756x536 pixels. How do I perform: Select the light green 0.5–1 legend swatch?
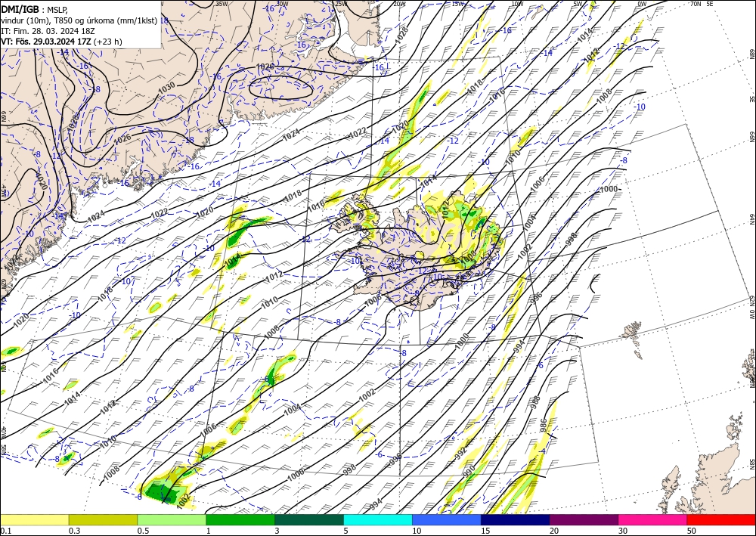pyautogui.click(x=172, y=520)
